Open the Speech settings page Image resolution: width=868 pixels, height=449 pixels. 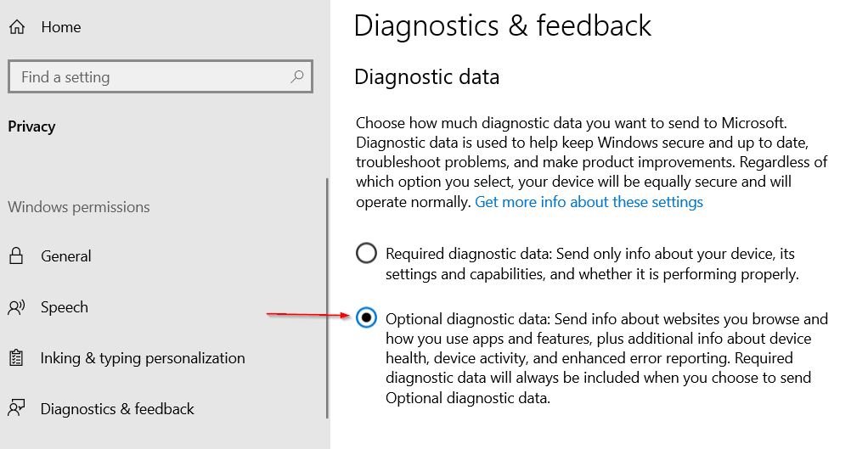(x=65, y=307)
